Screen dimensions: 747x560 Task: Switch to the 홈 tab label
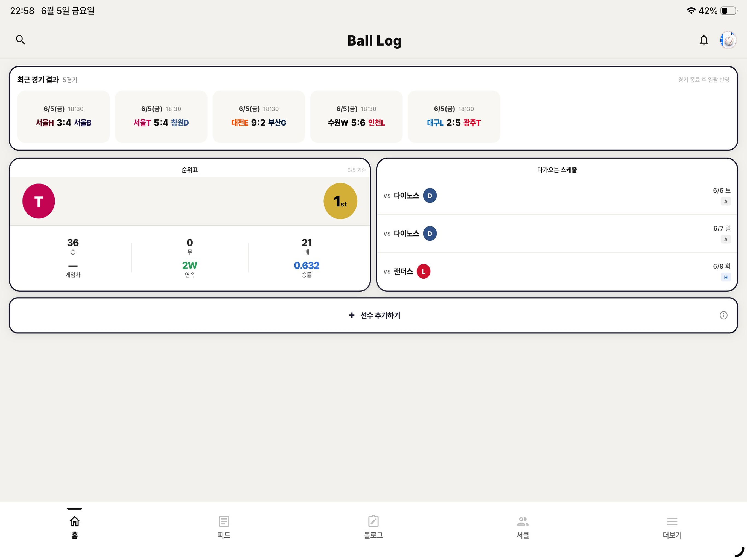point(75,535)
